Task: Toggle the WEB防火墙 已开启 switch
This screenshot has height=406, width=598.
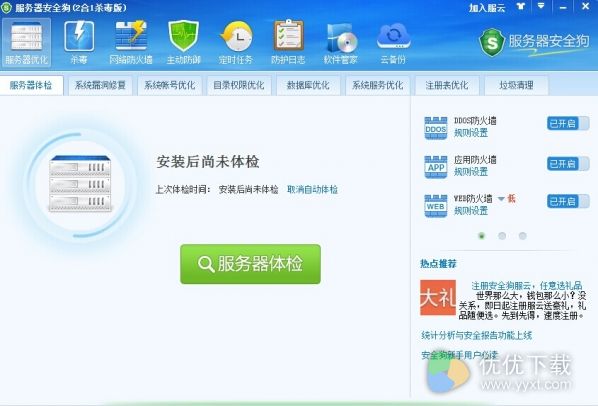Action: [x=568, y=201]
